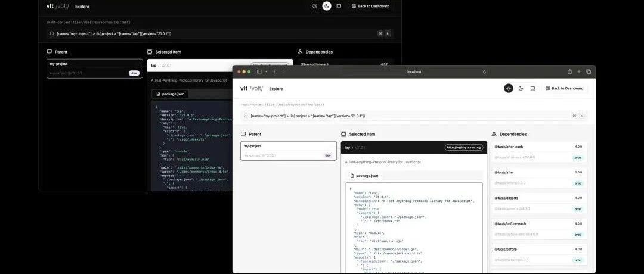Image resolution: width=644 pixels, height=274 pixels.
Task: Click the Parent panel icon in the front window
Action: [x=243, y=134]
